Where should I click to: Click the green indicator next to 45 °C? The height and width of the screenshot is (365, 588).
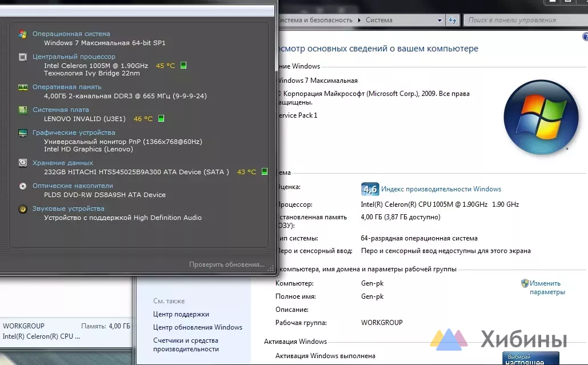(x=183, y=65)
